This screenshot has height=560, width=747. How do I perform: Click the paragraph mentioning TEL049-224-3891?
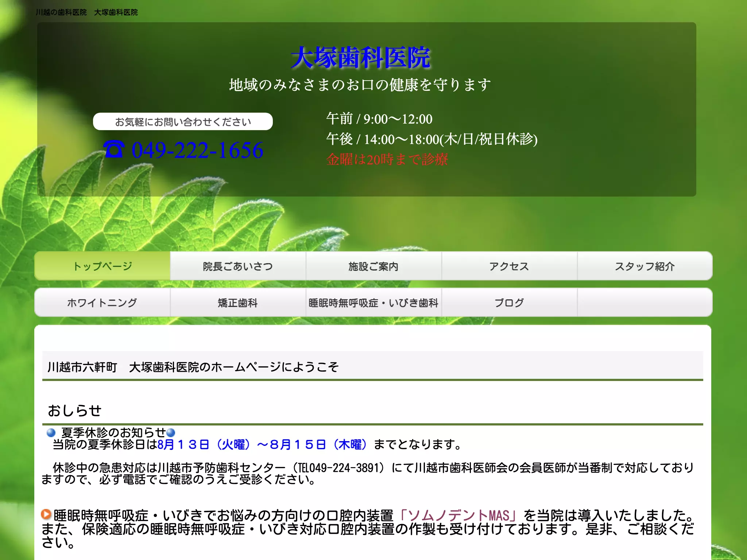click(368, 474)
